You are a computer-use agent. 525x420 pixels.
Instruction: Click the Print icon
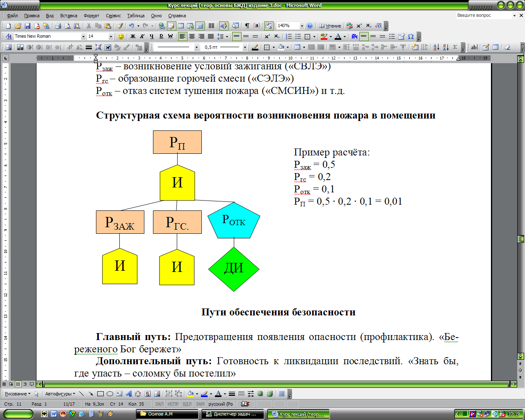[x=58, y=26]
